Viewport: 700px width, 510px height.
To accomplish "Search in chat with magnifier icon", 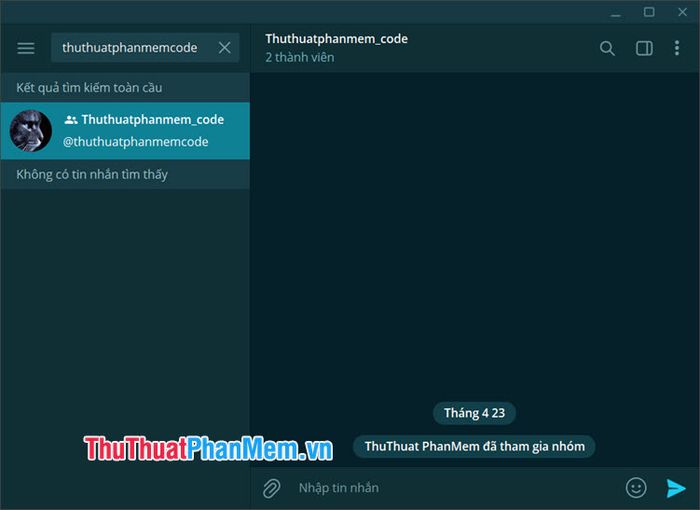I will [x=607, y=48].
